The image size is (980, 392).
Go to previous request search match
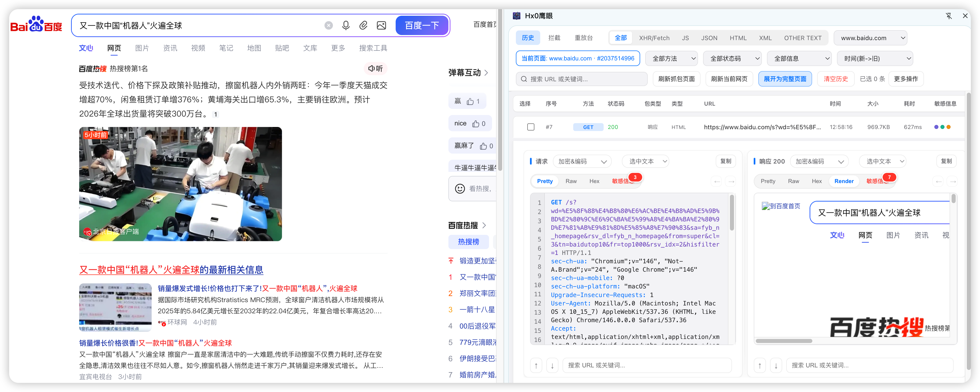point(536,366)
